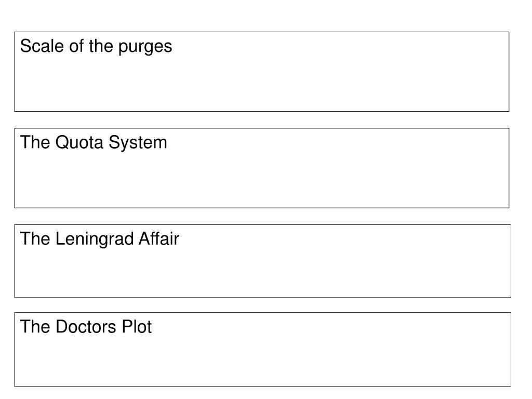The height and width of the screenshot is (399, 532).
Task: Click the word 'purges' in first box
Action: tap(145, 47)
